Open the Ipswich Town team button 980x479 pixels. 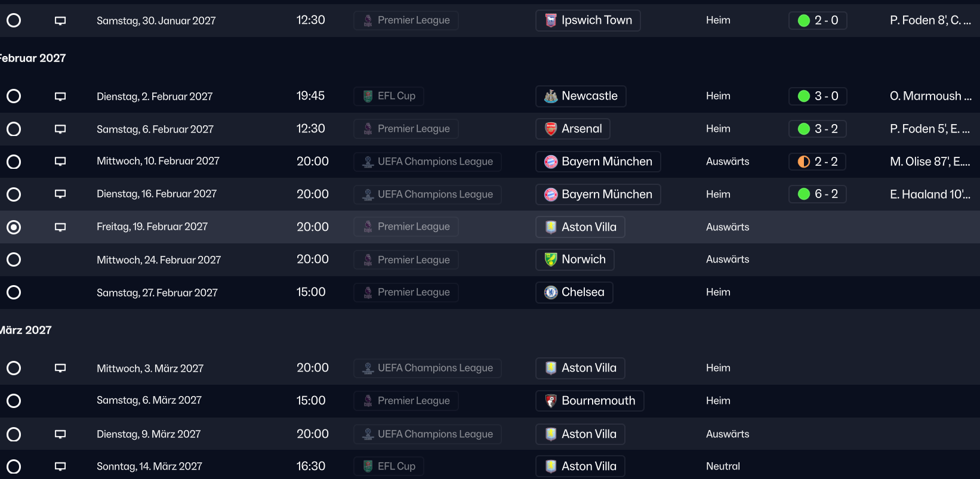[x=588, y=20]
